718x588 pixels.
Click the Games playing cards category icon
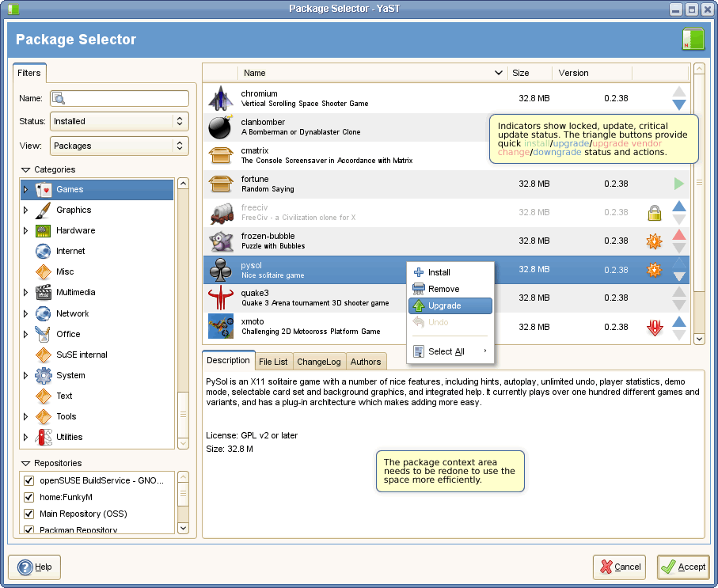point(44,189)
